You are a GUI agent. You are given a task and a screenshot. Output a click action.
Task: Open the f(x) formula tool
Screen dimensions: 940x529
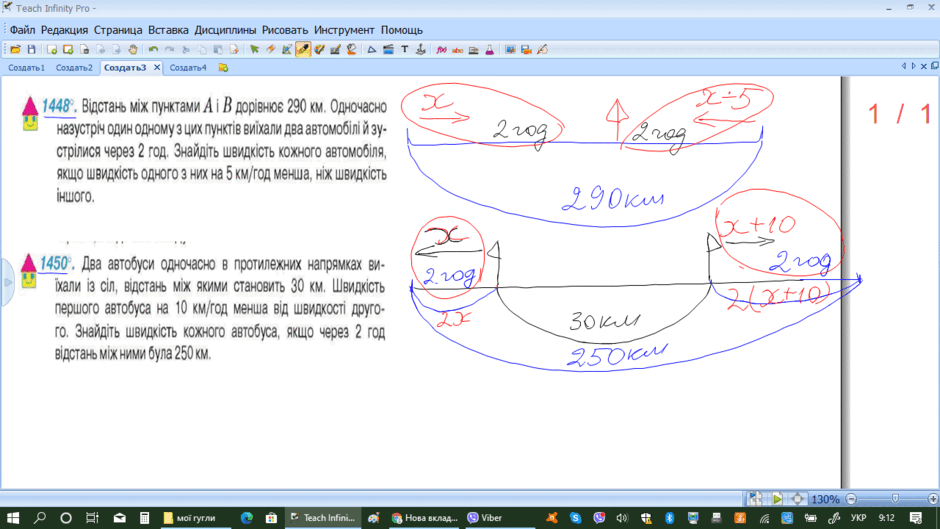click(442, 50)
